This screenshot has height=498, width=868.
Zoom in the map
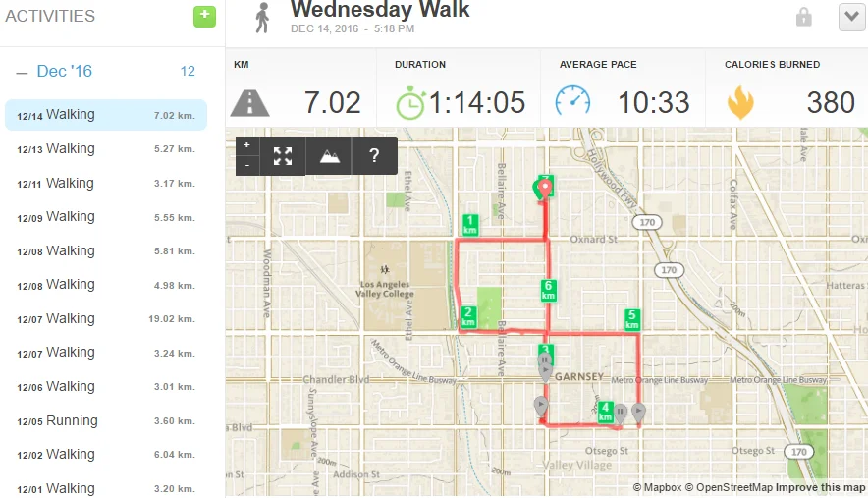click(246, 145)
